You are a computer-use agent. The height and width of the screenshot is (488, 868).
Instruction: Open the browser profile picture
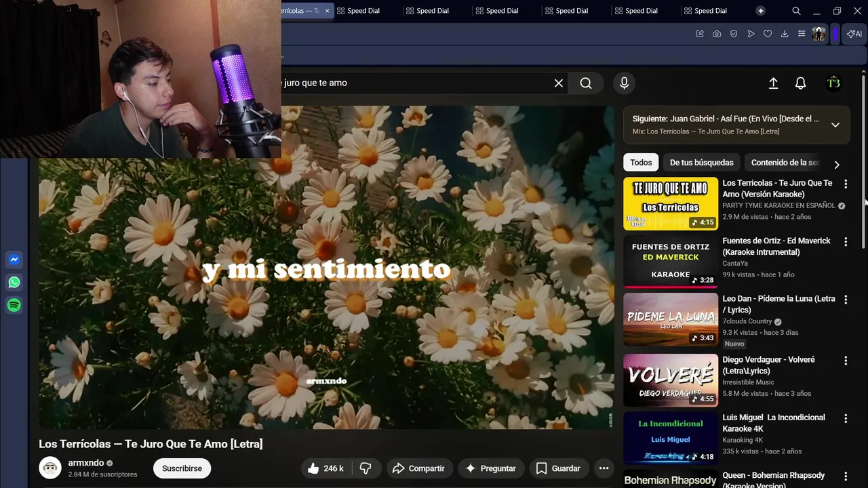[819, 34]
